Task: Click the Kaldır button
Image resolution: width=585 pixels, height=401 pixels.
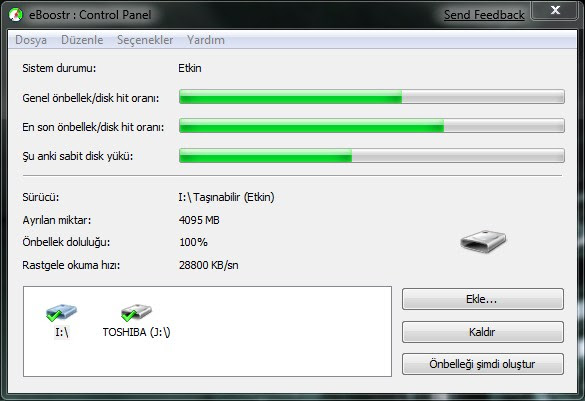Action: click(483, 332)
